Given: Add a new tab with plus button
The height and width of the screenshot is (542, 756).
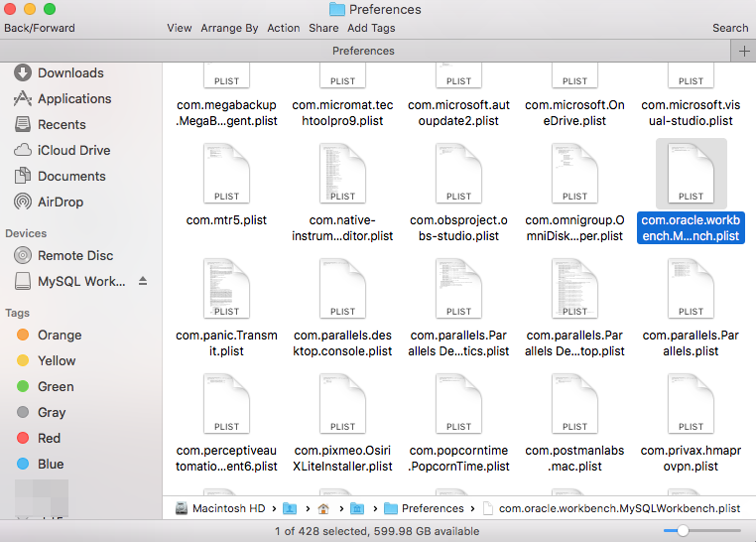Looking at the screenshot, I should (743, 51).
